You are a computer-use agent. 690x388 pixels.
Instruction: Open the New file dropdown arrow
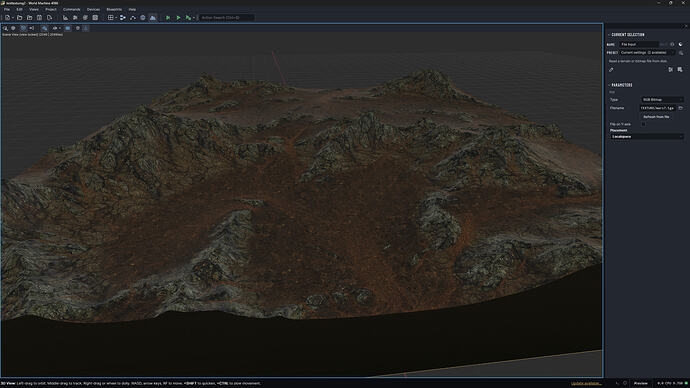13,18
